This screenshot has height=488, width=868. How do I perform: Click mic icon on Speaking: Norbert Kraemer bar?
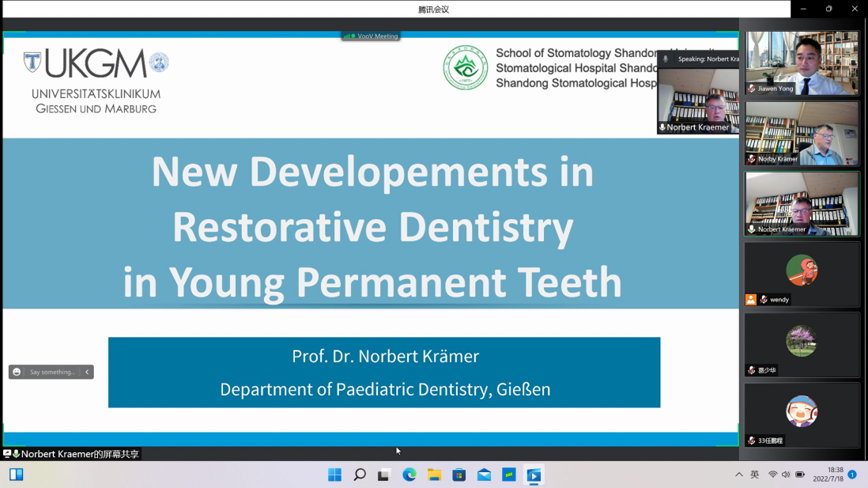pyautogui.click(x=666, y=59)
